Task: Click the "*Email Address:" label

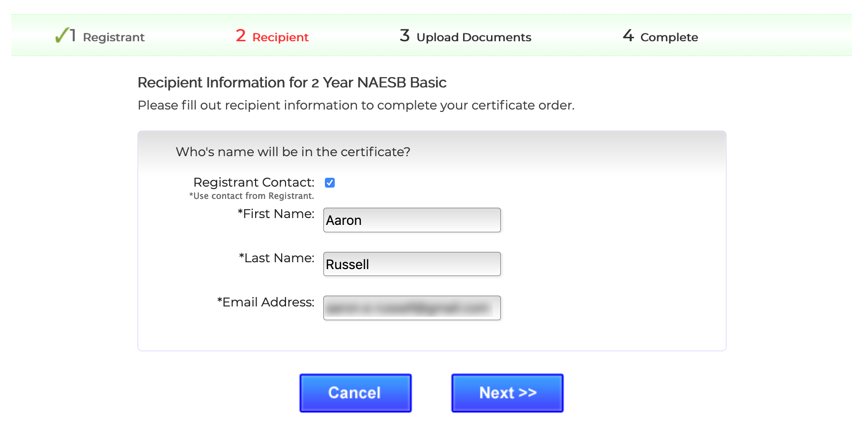Action: pyautogui.click(x=265, y=302)
